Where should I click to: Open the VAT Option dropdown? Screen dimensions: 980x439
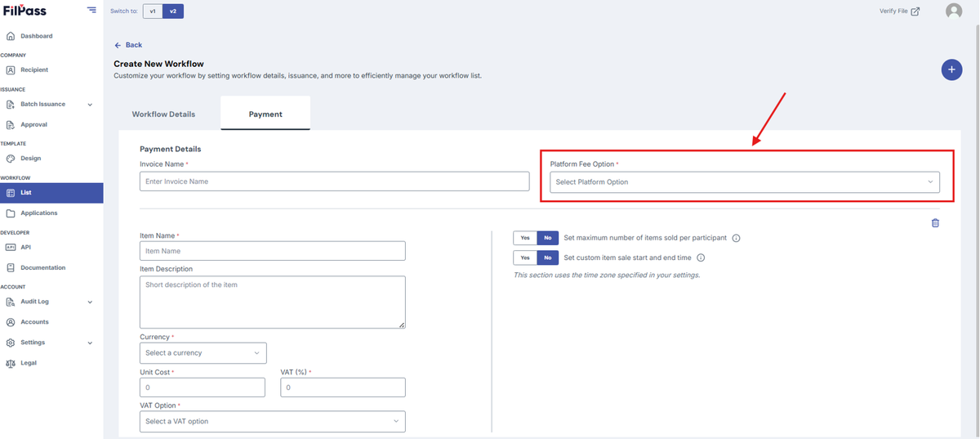pyautogui.click(x=273, y=421)
